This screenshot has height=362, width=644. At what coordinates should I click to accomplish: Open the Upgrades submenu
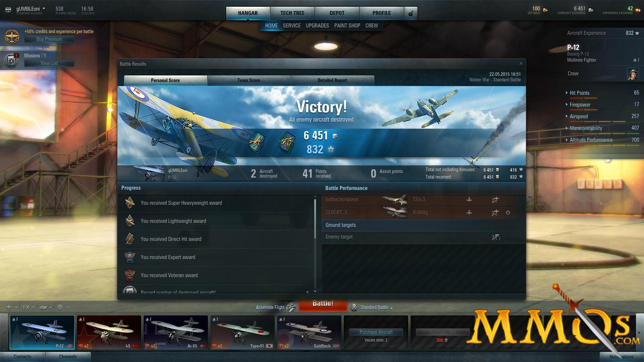317,25
